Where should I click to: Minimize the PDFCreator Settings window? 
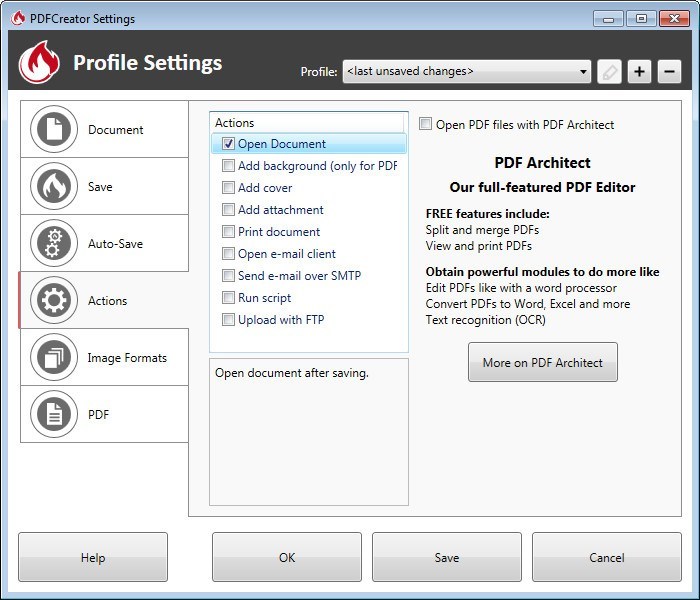pos(608,19)
